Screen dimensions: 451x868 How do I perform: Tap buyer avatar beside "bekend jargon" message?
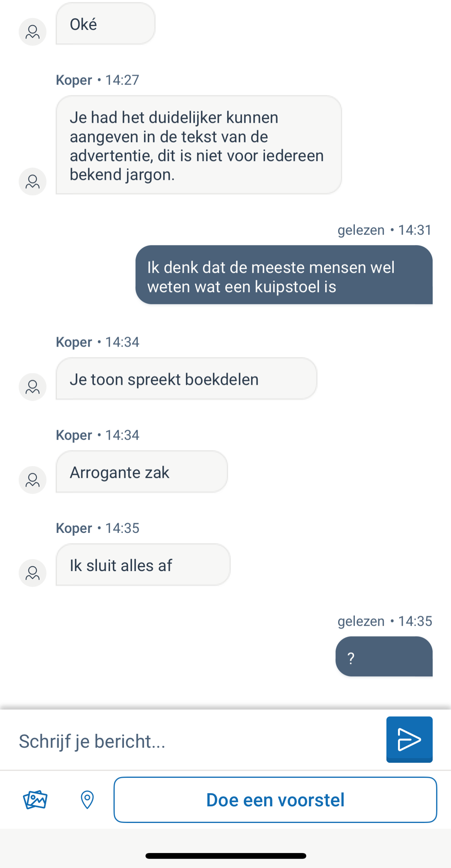point(33,182)
